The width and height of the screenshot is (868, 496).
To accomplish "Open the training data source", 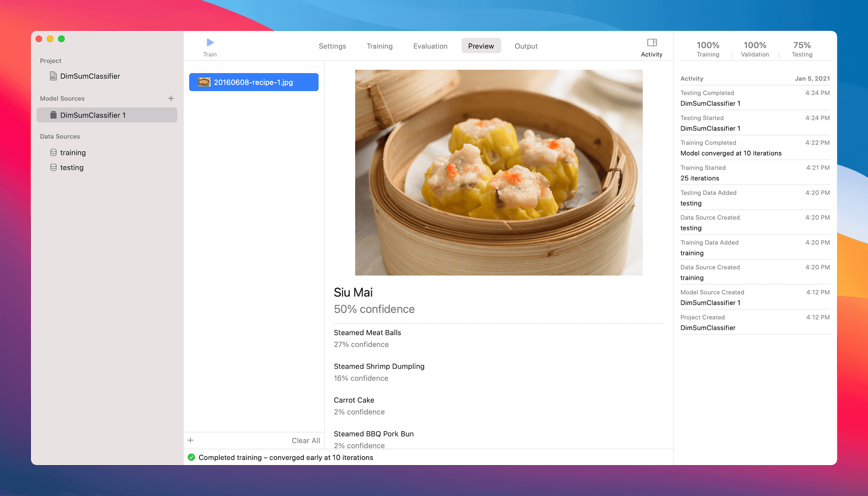I will pyautogui.click(x=72, y=153).
